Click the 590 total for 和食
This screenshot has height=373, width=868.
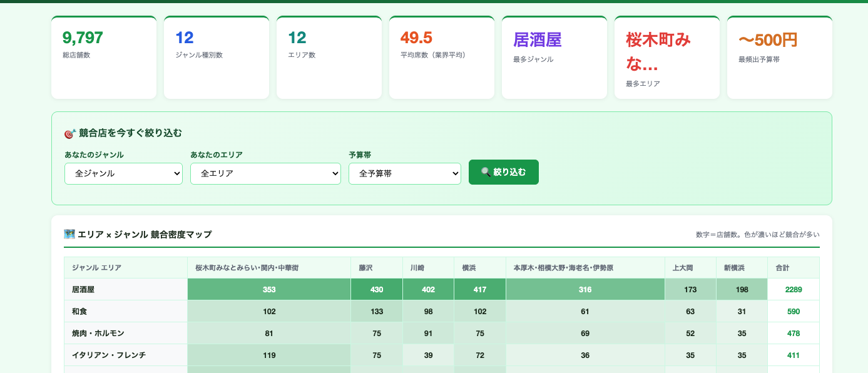pos(794,311)
